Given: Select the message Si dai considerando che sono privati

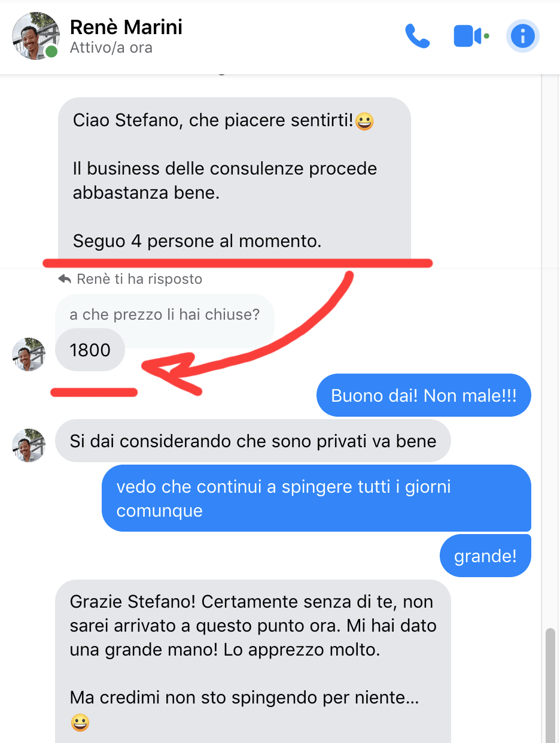Looking at the screenshot, I should pos(252,442).
